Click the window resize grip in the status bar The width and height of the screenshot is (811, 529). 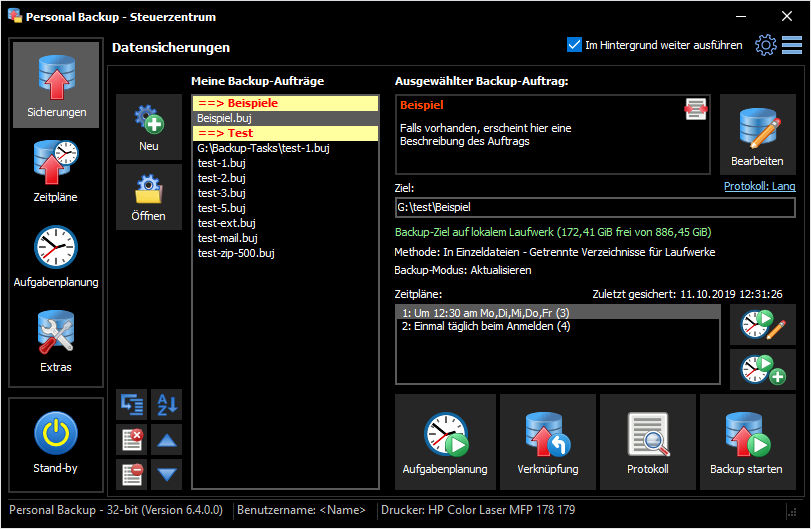click(792, 512)
